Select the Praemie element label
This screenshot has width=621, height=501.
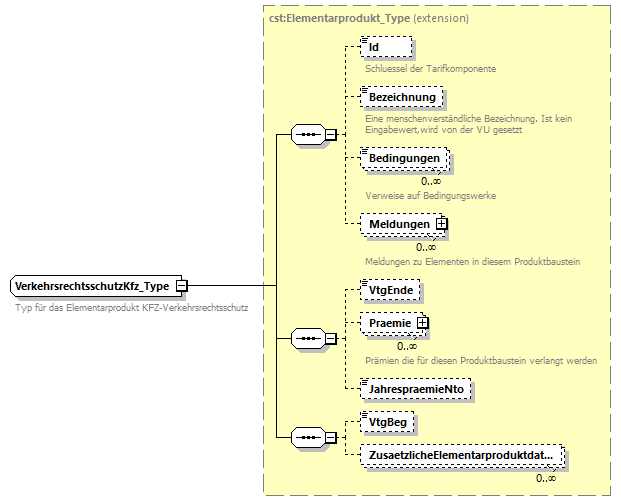[389, 323]
